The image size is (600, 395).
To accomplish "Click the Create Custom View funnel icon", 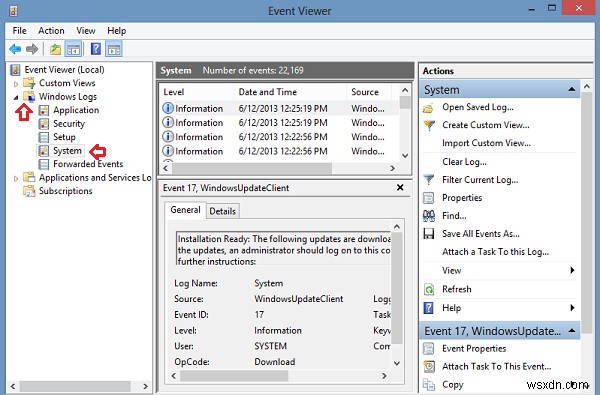I will [x=429, y=125].
